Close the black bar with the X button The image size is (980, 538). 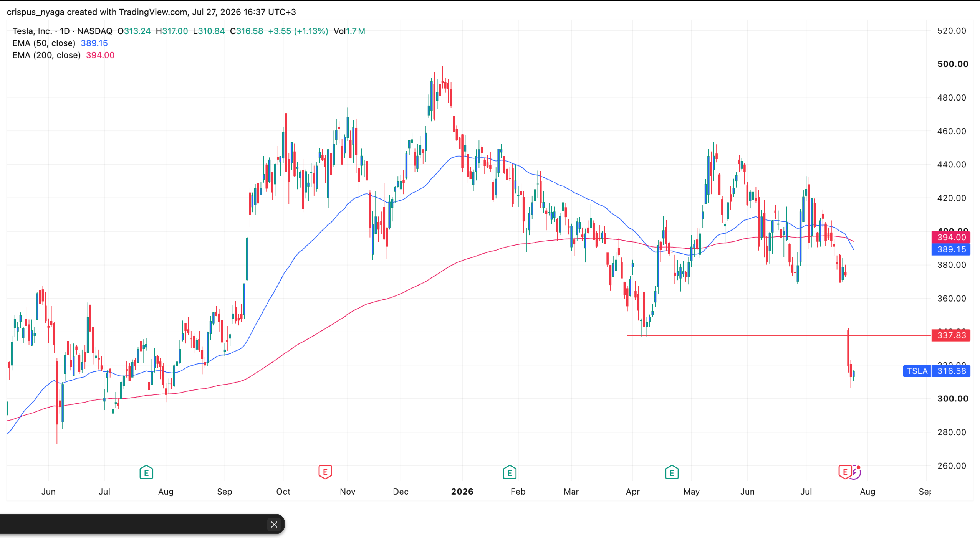click(274, 524)
